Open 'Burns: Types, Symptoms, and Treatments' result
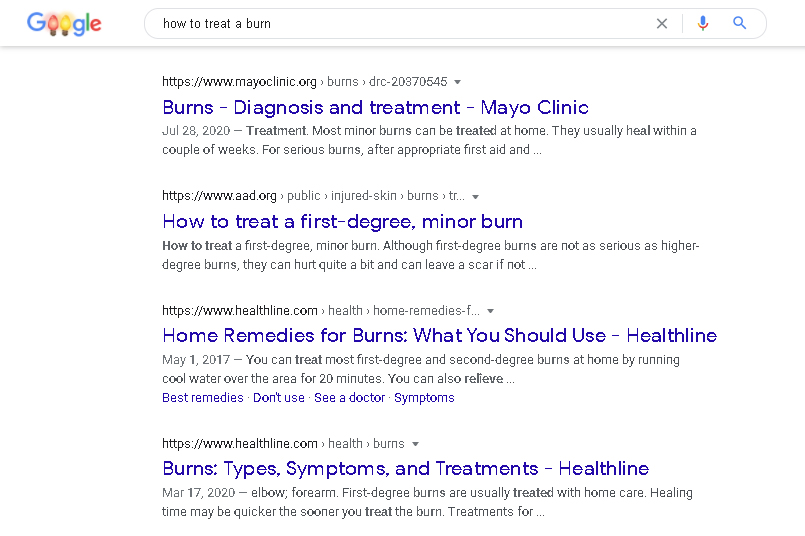Viewport: 805px width, 536px height. point(406,469)
